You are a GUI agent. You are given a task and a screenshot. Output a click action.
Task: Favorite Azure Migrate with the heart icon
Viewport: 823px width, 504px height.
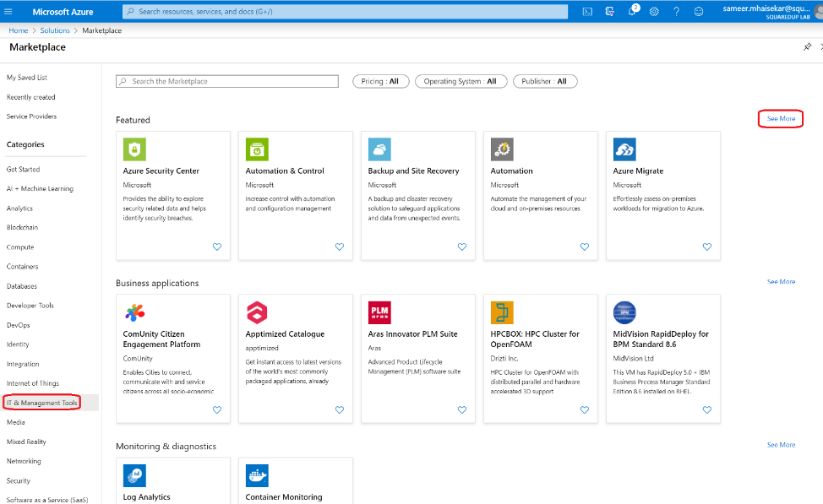tap(707, 247)
